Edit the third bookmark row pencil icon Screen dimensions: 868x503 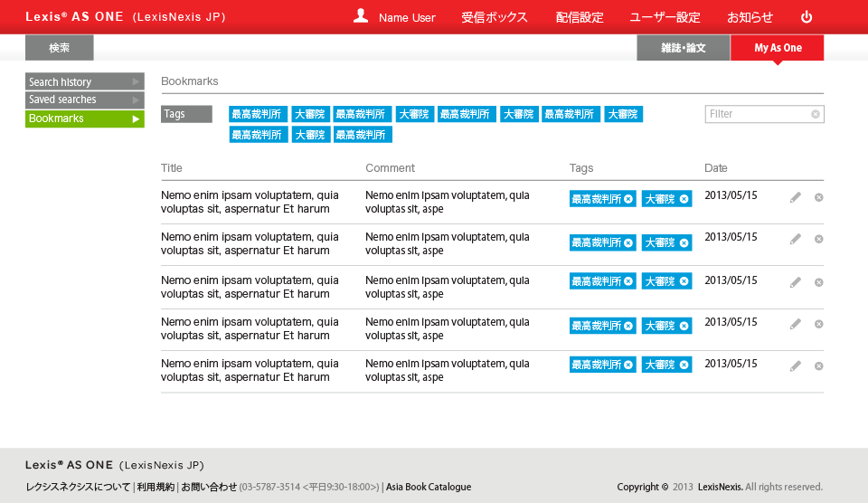[796, 282]
